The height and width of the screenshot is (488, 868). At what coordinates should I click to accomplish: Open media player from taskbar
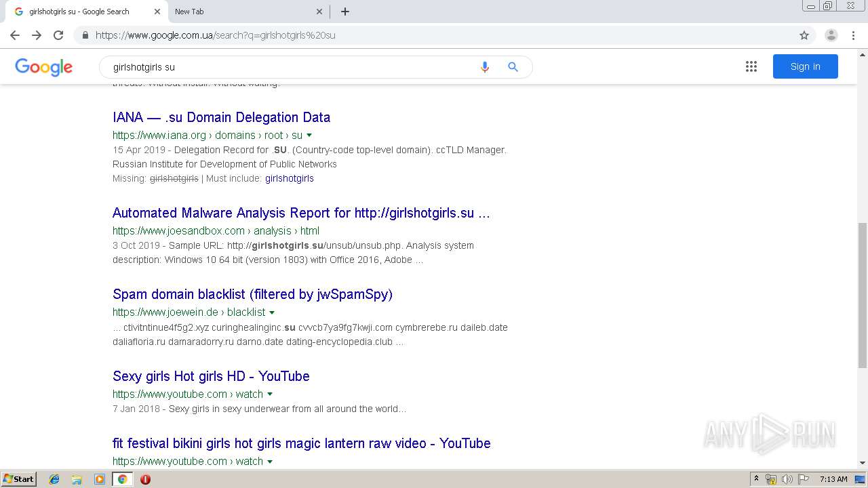coord(100,479)
